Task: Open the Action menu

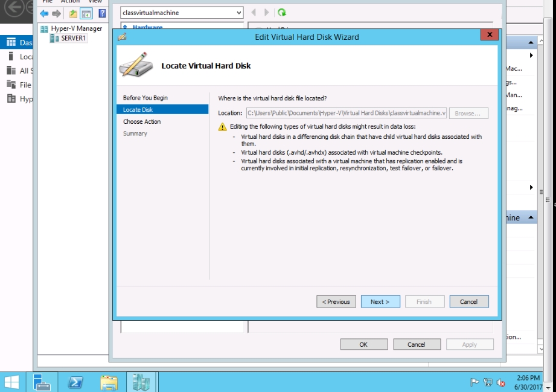Action: (x=70, y=1)
